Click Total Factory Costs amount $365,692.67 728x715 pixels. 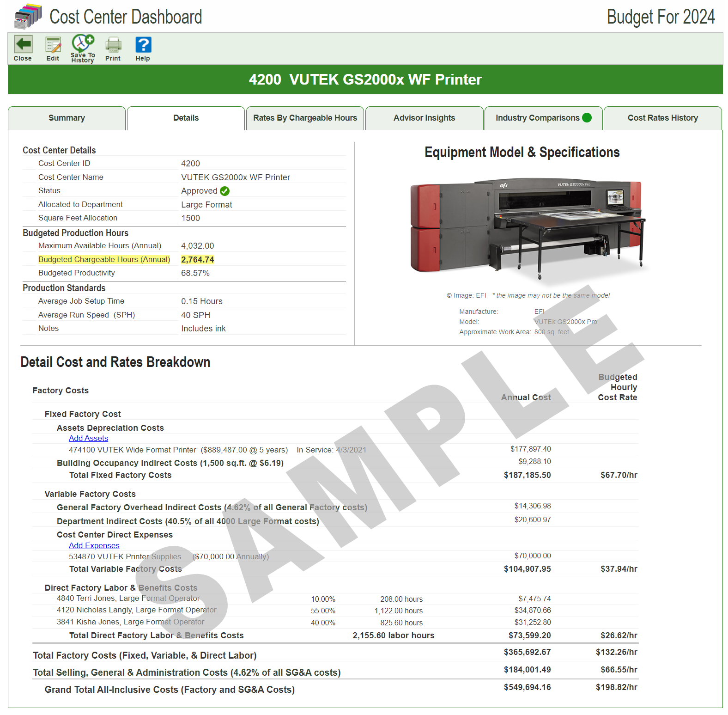click(527, 652)
